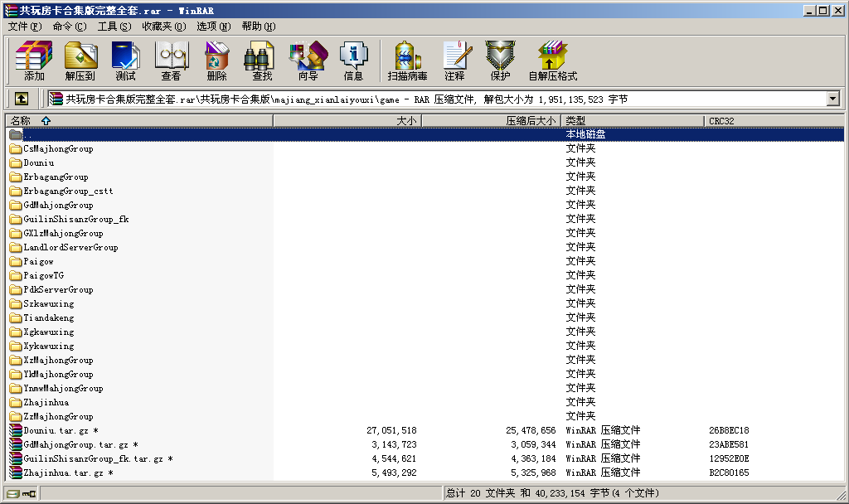Select the Douniu folder
Image resolution: width=849 pixels, height=504 pixels.
click(38, 163)
